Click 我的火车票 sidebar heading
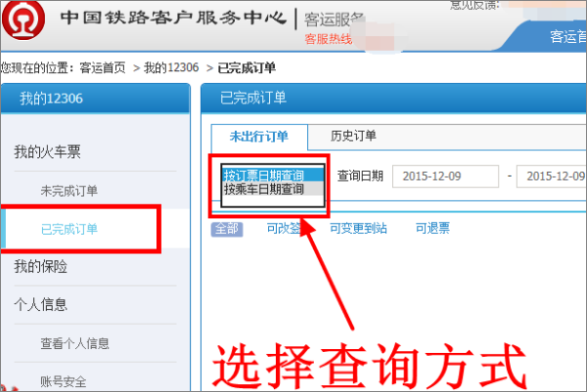The width and height of the screenshot is (587, 392). click(48, 152)
